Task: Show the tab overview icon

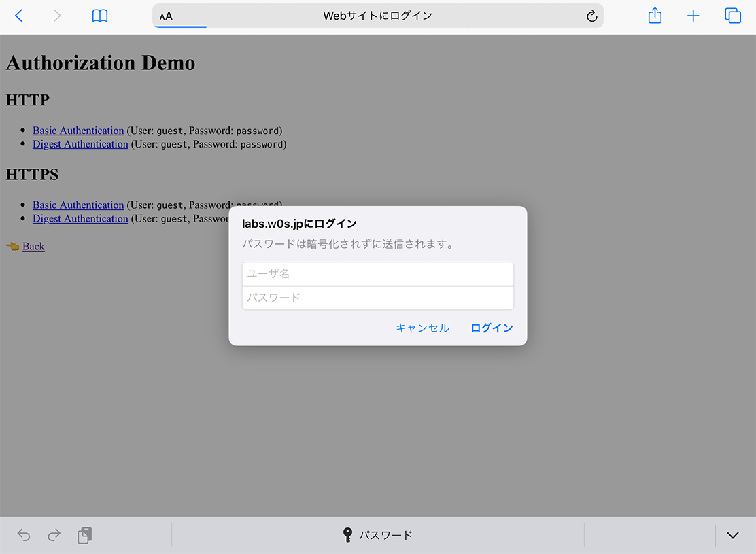Action: (x=732, y=16)
